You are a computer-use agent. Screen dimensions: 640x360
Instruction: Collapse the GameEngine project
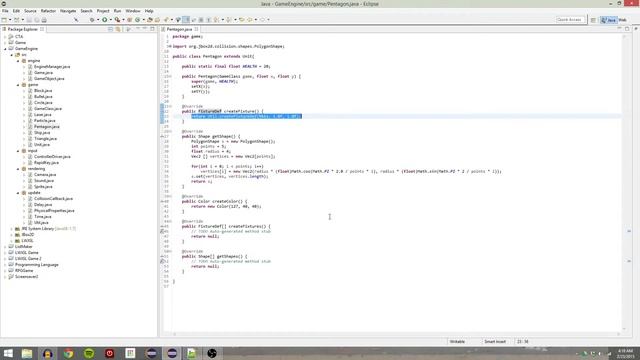click(5, 49)
